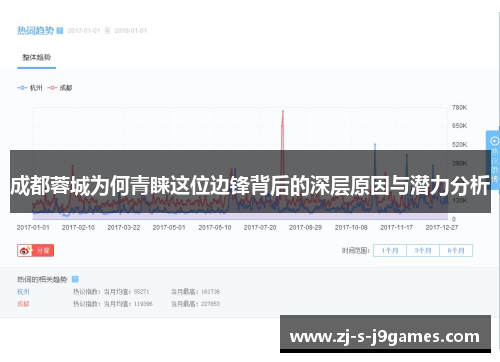The width and height of the screenshot is (500, 362).
Task: Click 成都 当月最高 value 227853
Action: click(210, 304)
